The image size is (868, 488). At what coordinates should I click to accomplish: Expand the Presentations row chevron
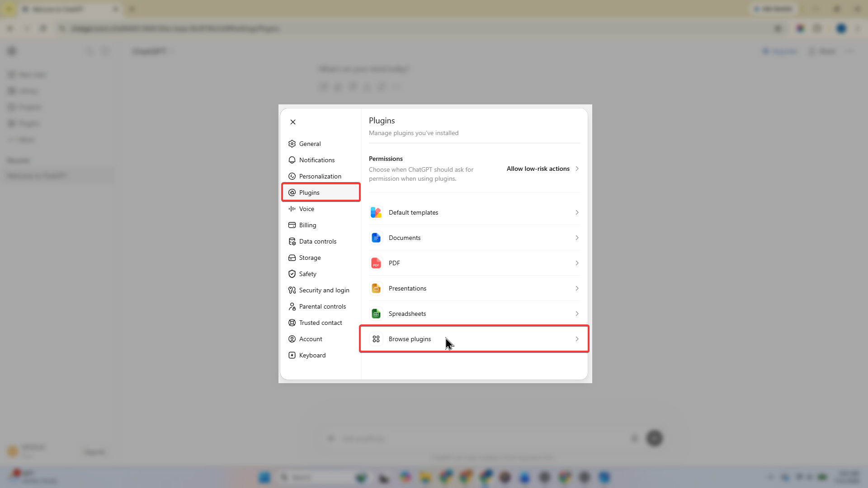pos(577,288)
